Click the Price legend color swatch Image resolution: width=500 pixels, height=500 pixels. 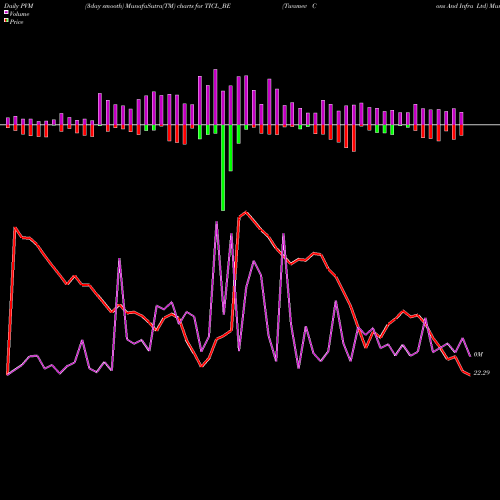coord(6,20)
